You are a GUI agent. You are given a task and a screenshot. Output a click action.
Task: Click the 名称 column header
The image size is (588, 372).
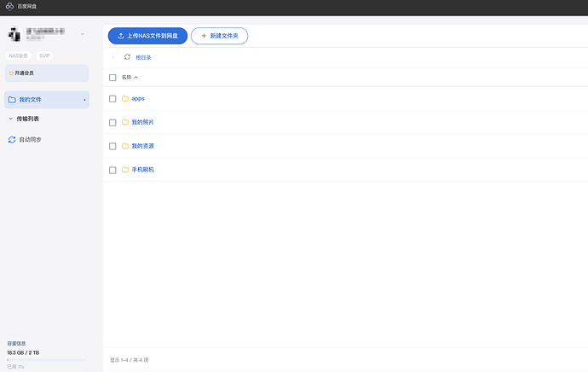126,78
